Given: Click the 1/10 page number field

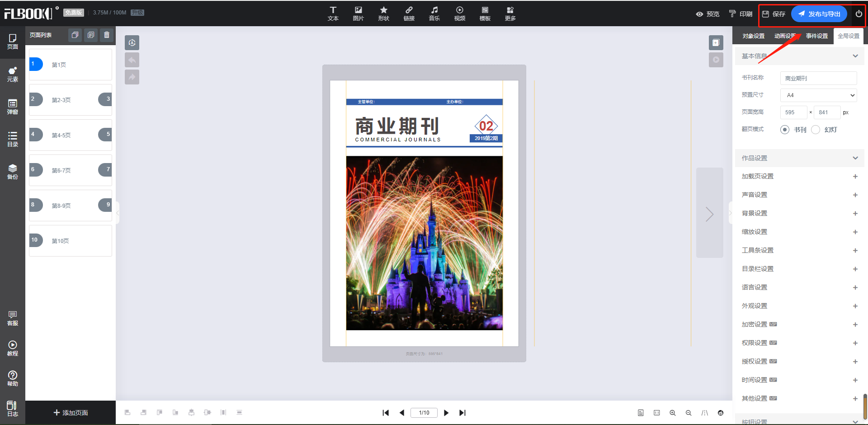Looking at the screenshot, I should (424, 413).
